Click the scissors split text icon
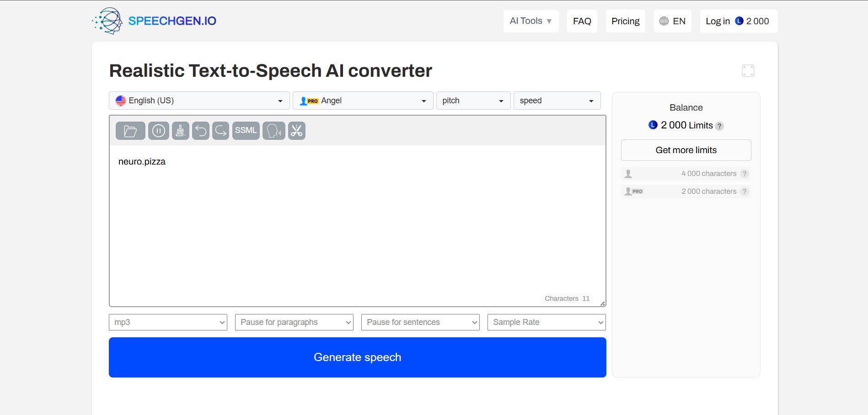 coord(297,131)
